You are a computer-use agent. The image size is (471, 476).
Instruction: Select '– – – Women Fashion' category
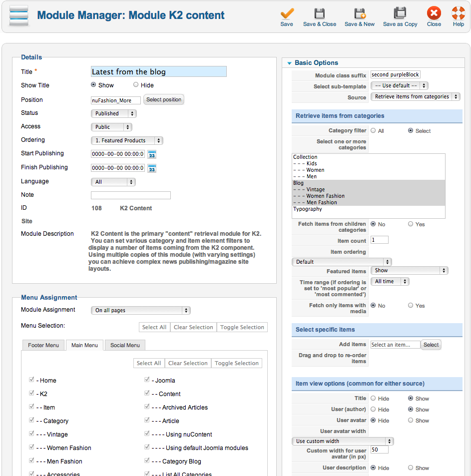tap(369, 196)
